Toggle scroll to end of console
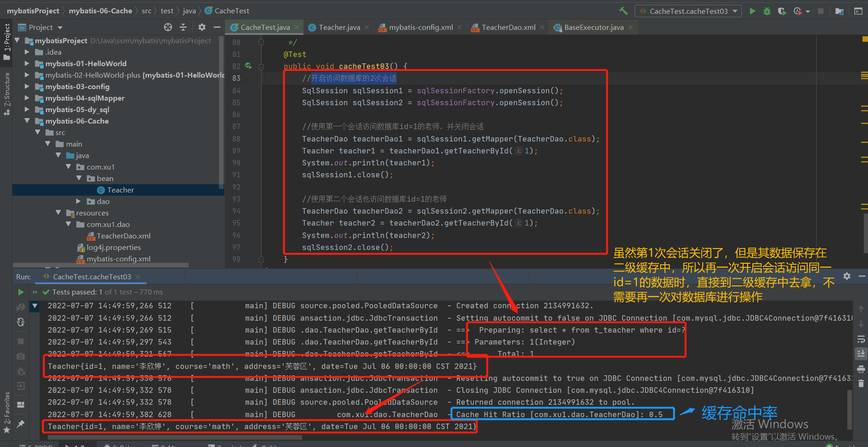 click(861, 354)
